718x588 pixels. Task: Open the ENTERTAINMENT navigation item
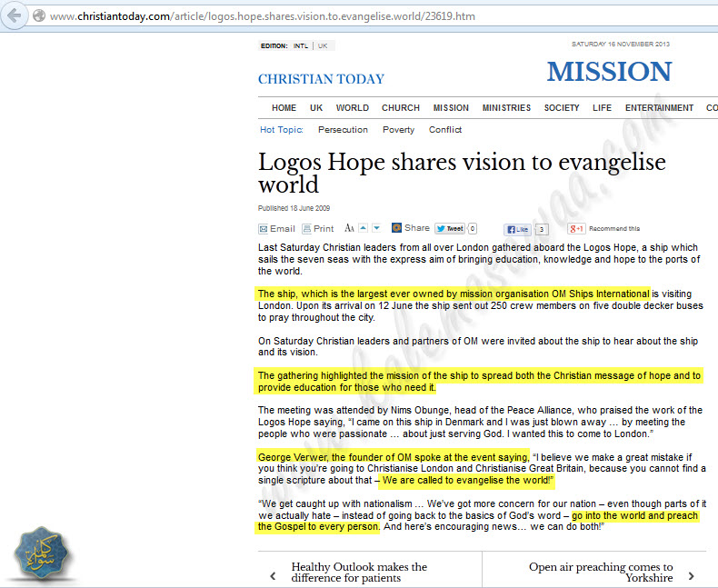click(x=659, y=108)
